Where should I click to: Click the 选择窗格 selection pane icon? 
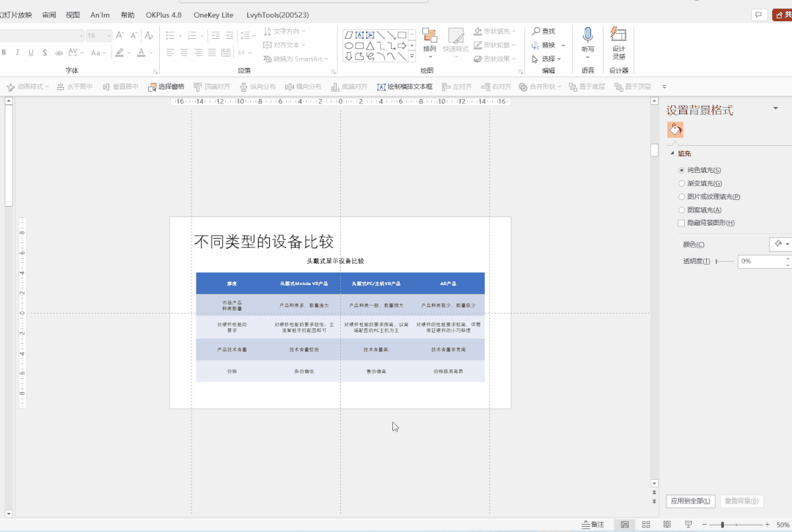pos(152,86)
